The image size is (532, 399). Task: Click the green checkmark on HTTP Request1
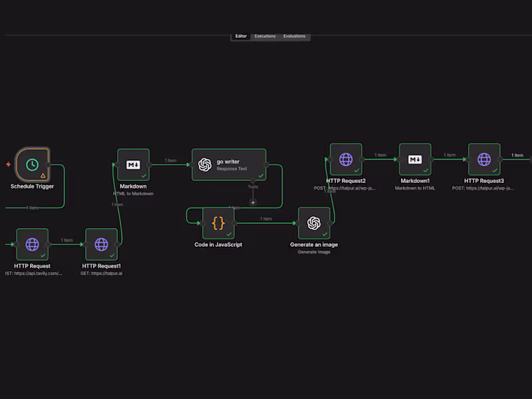112,256
